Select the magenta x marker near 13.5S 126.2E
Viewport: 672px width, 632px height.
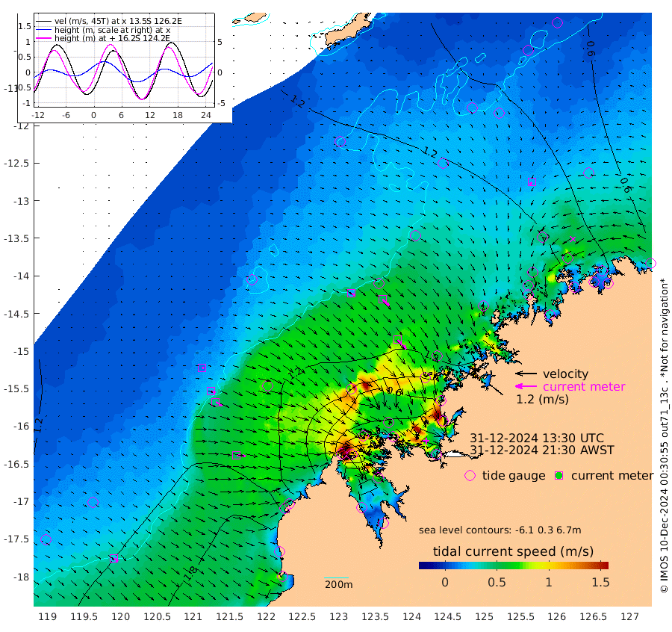click(x=572, y=239)
